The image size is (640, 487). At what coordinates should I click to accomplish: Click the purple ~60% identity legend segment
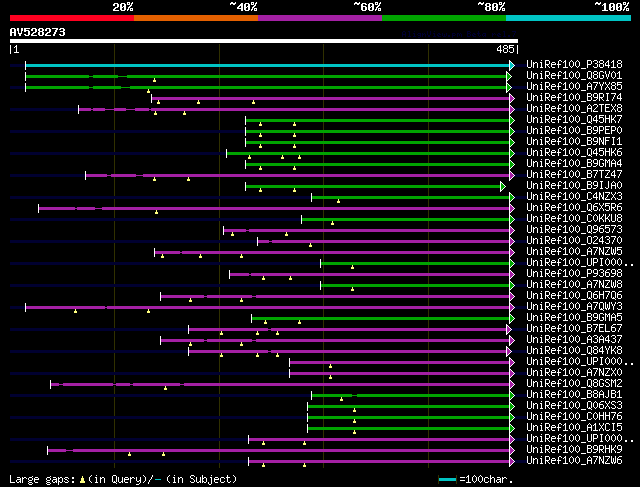click(x=320, y=18)
